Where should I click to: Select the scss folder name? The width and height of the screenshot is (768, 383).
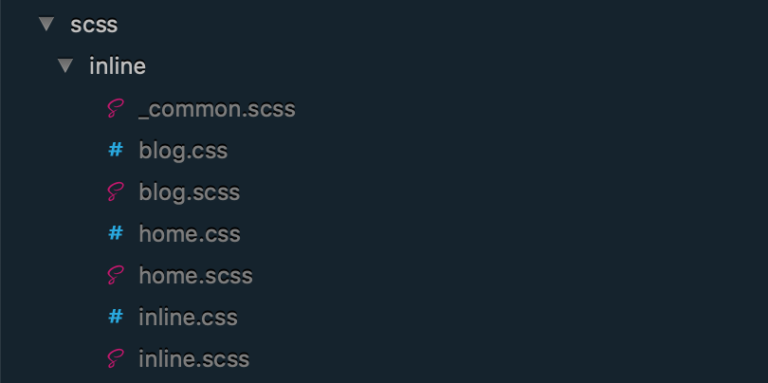94,25
